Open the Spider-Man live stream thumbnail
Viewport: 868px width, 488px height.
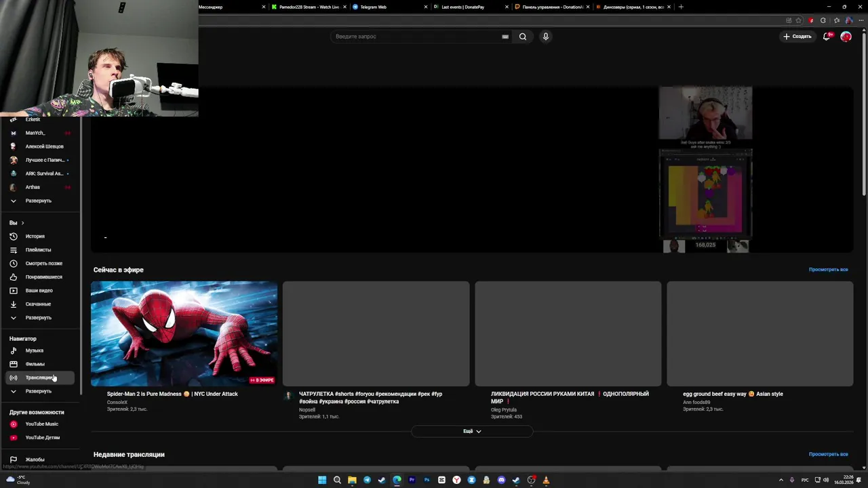click(184, 333)
